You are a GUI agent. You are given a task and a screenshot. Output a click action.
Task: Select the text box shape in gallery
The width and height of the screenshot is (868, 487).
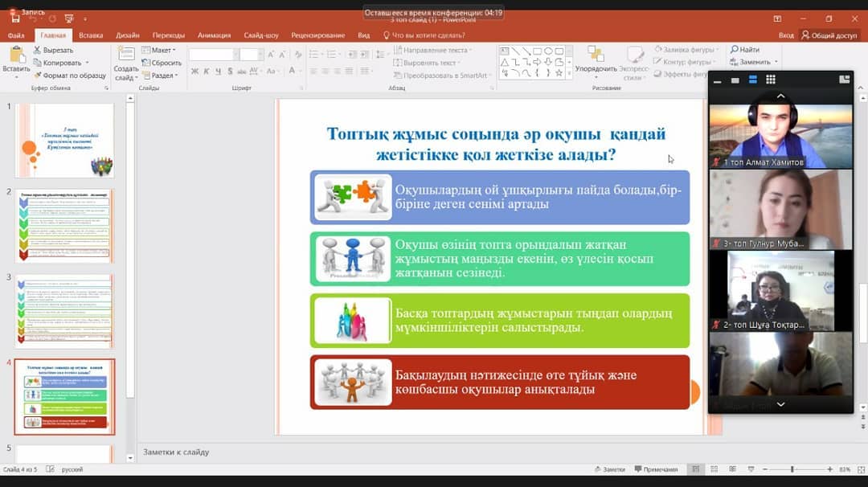tap(504, 51)
